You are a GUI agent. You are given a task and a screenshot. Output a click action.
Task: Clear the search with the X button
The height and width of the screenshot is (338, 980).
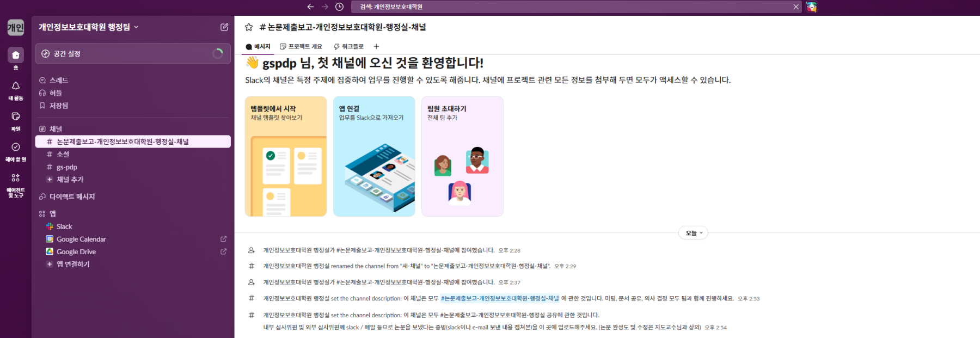(x=796, y=7)
